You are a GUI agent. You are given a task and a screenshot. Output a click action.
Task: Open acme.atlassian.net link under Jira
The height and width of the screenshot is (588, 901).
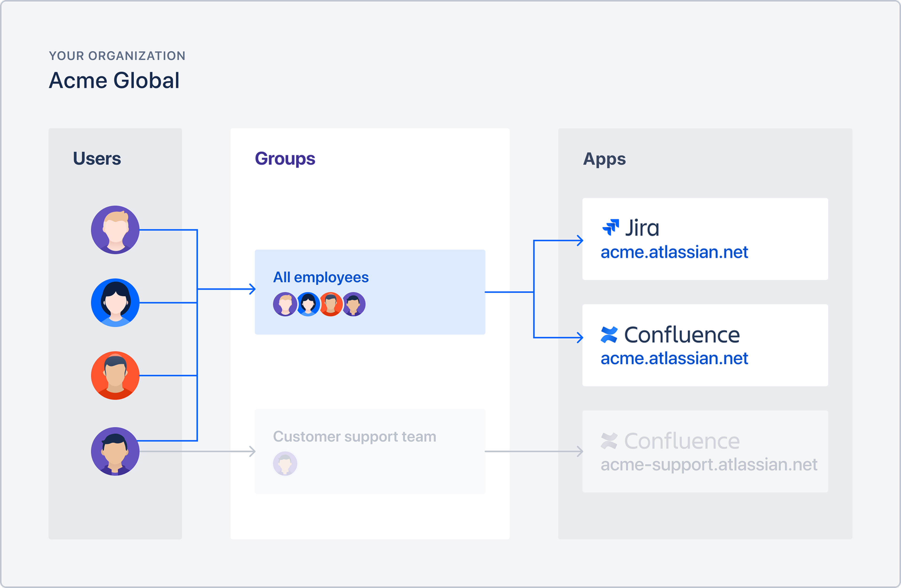[x=674, y=252]
